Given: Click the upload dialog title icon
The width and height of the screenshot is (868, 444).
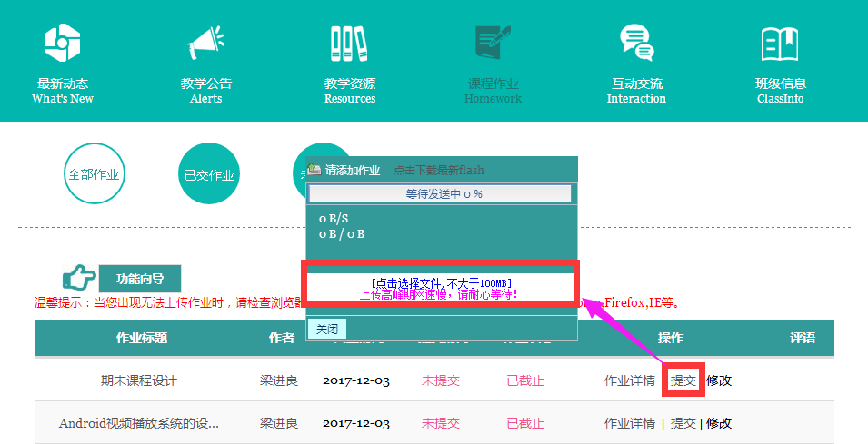Looking at the screenshot, I should [314, 170].
